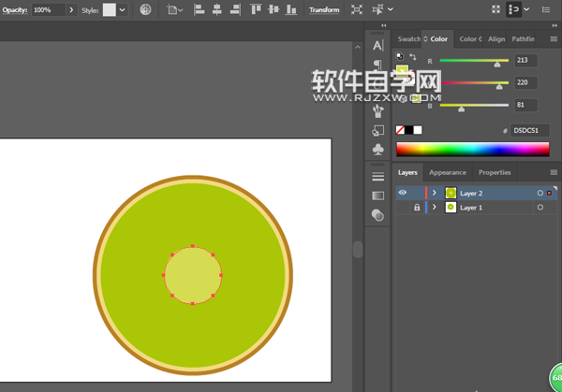Hide Layer 2 using eye icon
Screen dimensions: 562x392
403,193
